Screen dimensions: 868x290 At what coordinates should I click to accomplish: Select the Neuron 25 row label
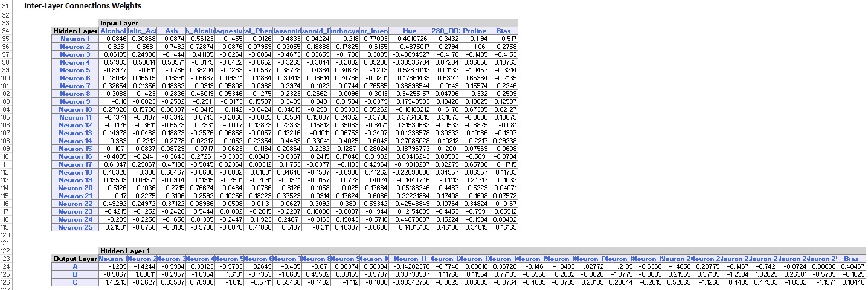coord(76,227)
